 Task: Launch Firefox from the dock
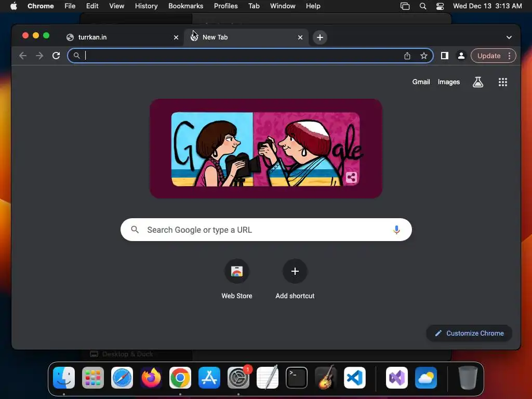pos(151,378)
